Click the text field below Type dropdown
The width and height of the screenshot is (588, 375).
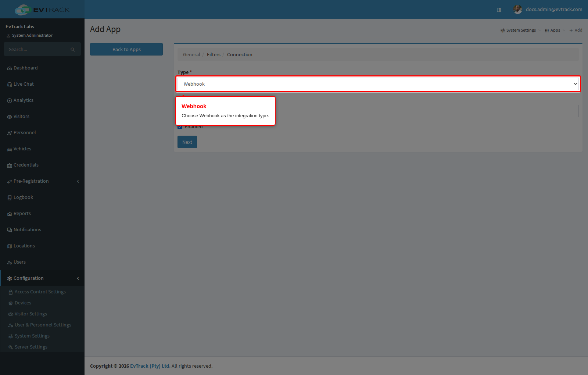click(378, 111)
